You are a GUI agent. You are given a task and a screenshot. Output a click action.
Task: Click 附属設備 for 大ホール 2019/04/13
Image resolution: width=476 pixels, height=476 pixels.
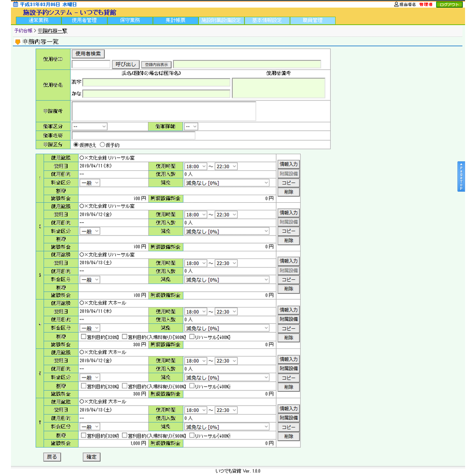point(288,418)
